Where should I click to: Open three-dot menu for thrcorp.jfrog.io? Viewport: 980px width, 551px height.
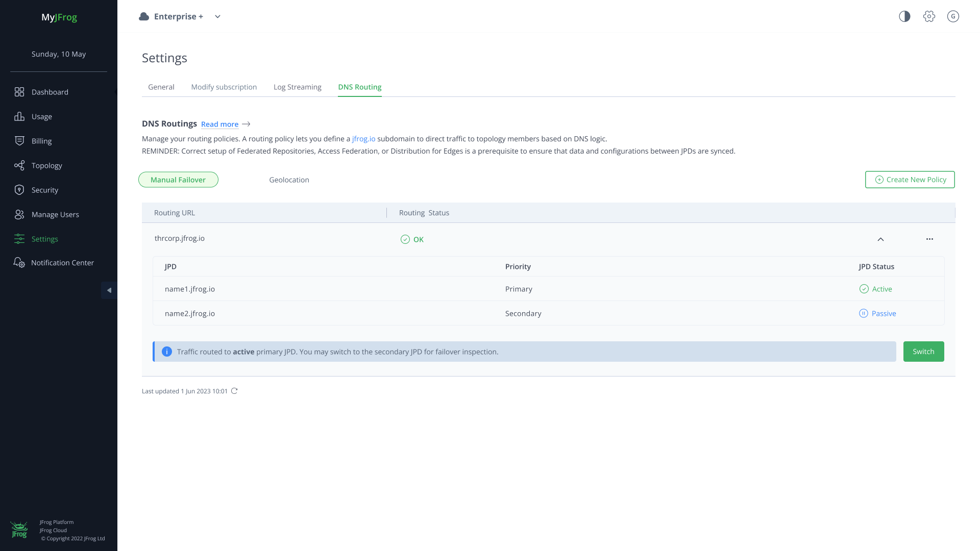tap(929, 239)
